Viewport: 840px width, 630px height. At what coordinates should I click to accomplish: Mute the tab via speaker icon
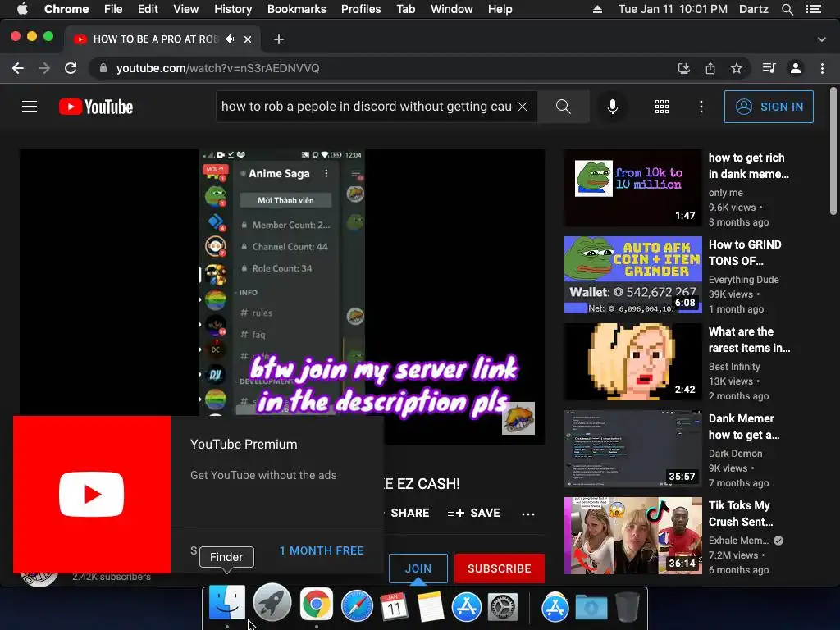(x=231, y=39)
